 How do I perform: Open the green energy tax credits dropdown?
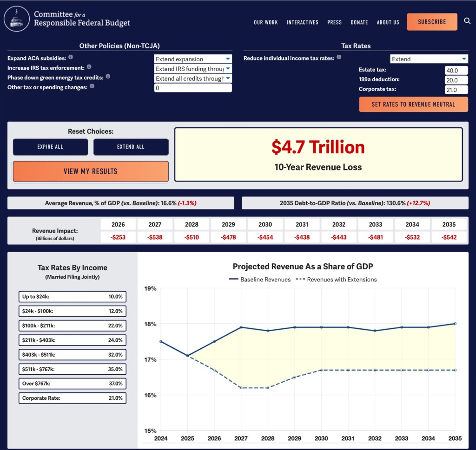pyautogui.click(x=193, y=78)
